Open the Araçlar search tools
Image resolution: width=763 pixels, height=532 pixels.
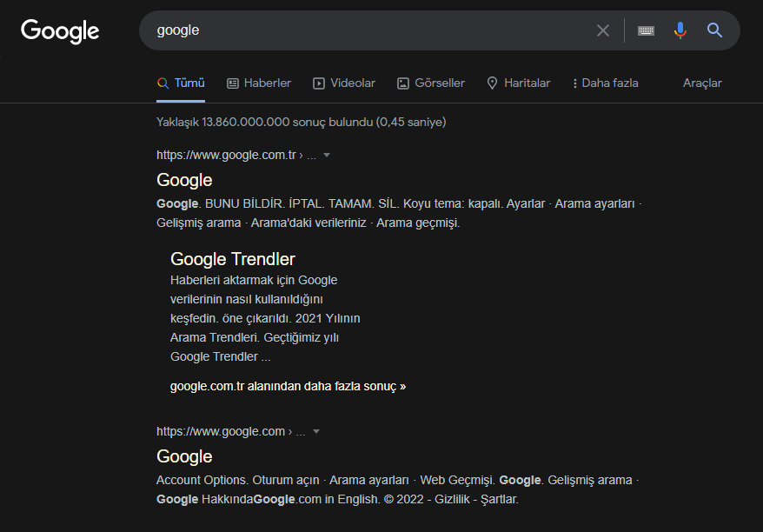click(702, 83)
